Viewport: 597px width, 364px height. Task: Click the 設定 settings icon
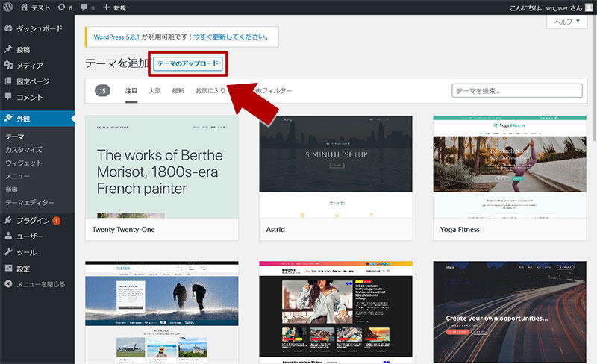coord(8,268)
